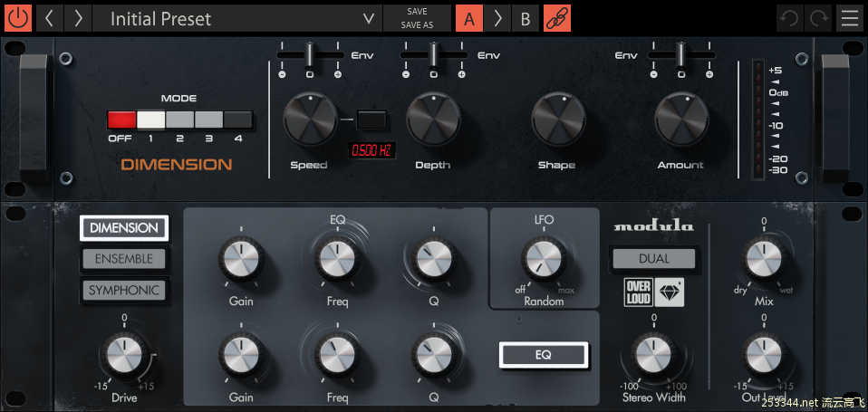Go to the next preset arrow
Screen dimensions: 868x412
78,18
